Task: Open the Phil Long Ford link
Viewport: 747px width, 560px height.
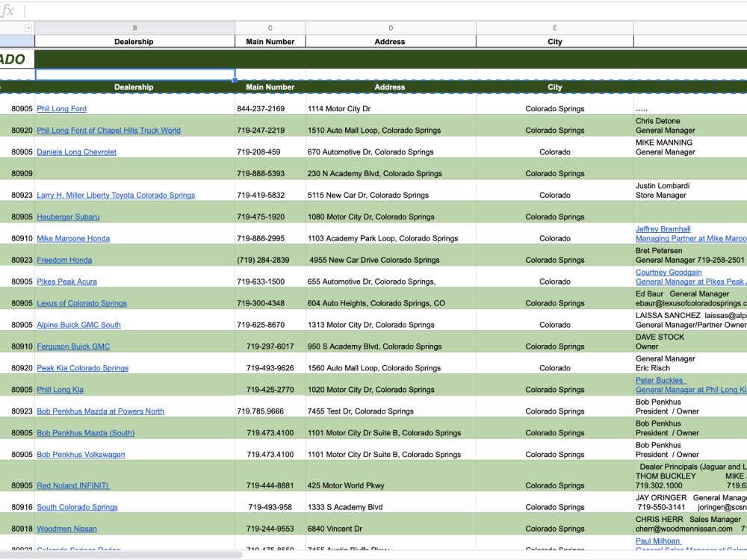Action: 61,108
